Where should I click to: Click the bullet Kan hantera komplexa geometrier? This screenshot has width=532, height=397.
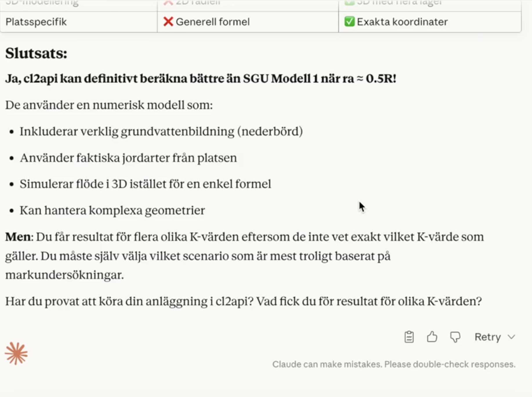pos(112,211)
